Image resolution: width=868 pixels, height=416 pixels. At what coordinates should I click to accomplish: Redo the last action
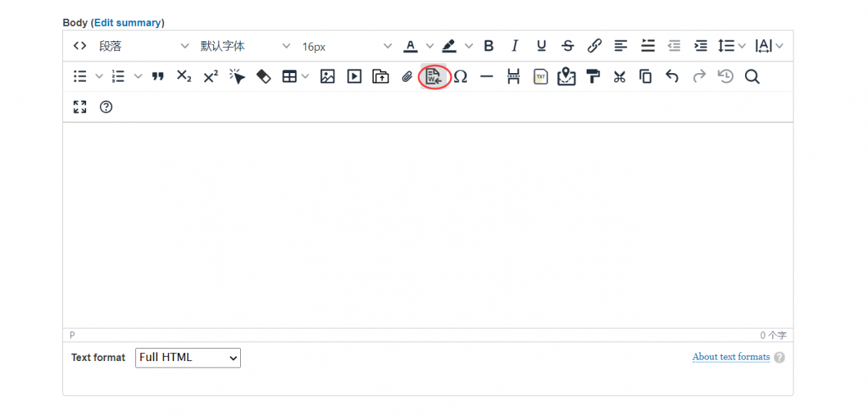pos(699,77)
